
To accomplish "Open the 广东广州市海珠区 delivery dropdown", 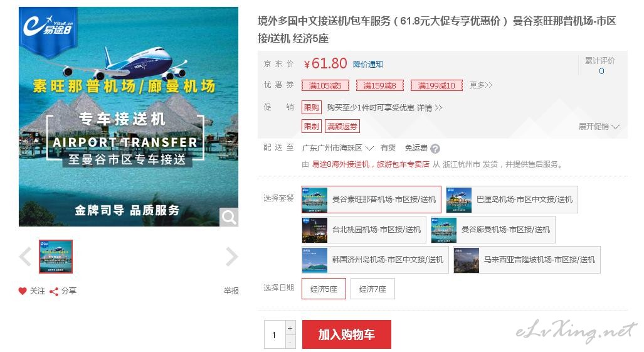I will [x=337, y=148].
